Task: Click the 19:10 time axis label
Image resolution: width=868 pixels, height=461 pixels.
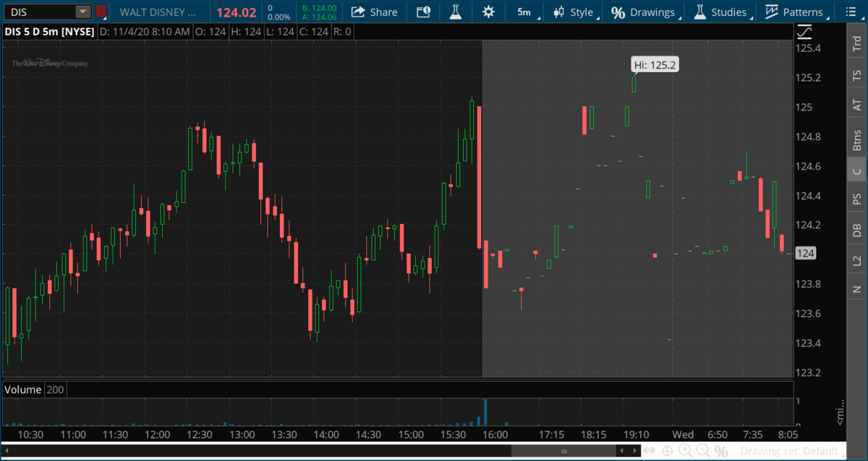Action: click(x=636, y=435)
